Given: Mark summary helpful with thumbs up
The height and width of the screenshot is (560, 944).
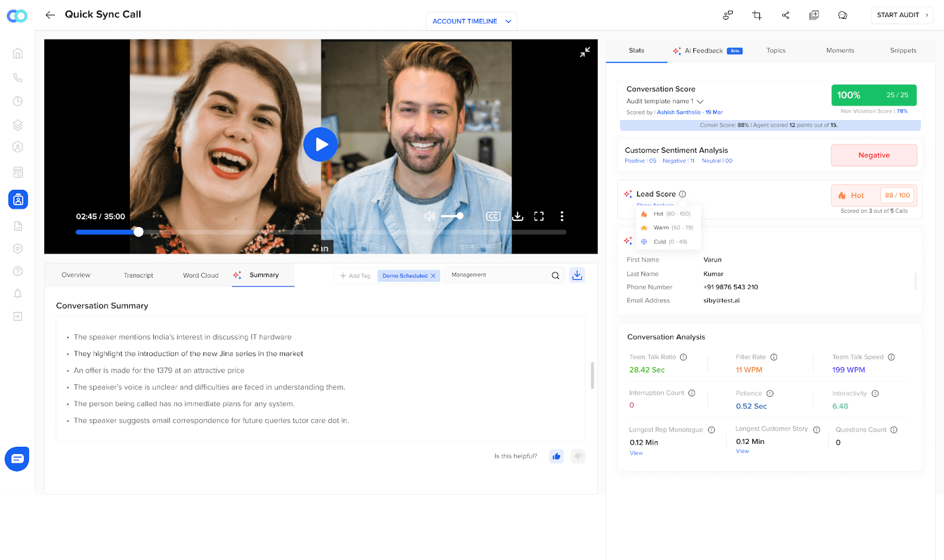Looking at the screenshot, I should (556, 456).
